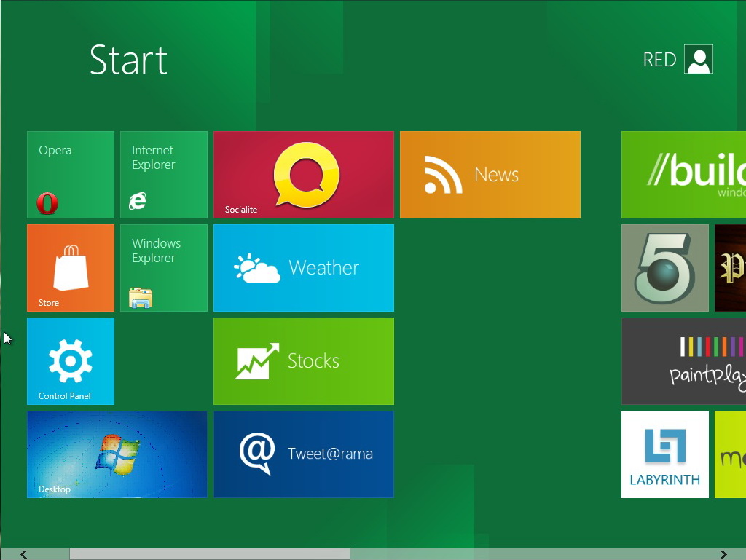Viewport: 746px width, 560px height.
Task: Open the Opera browser tile
Action: [x=71, y=175]
